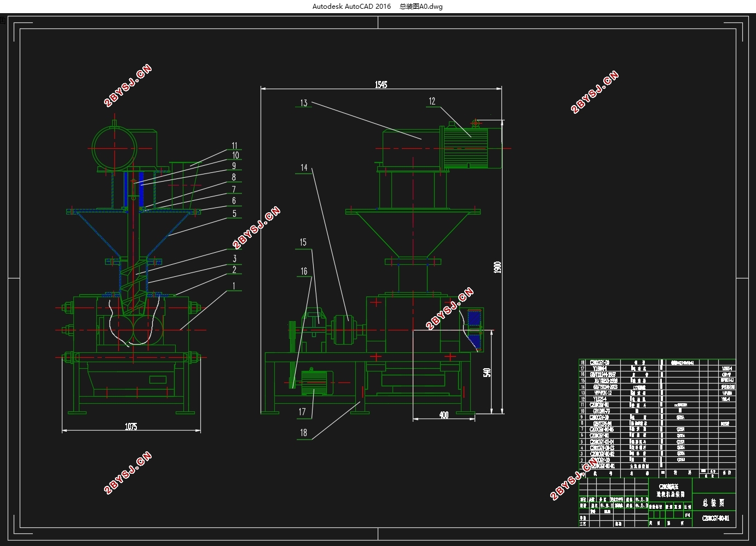Pick the 540 vertical dimension text
The width and height of the screenshot is (756, 546).
pos(487,373)
